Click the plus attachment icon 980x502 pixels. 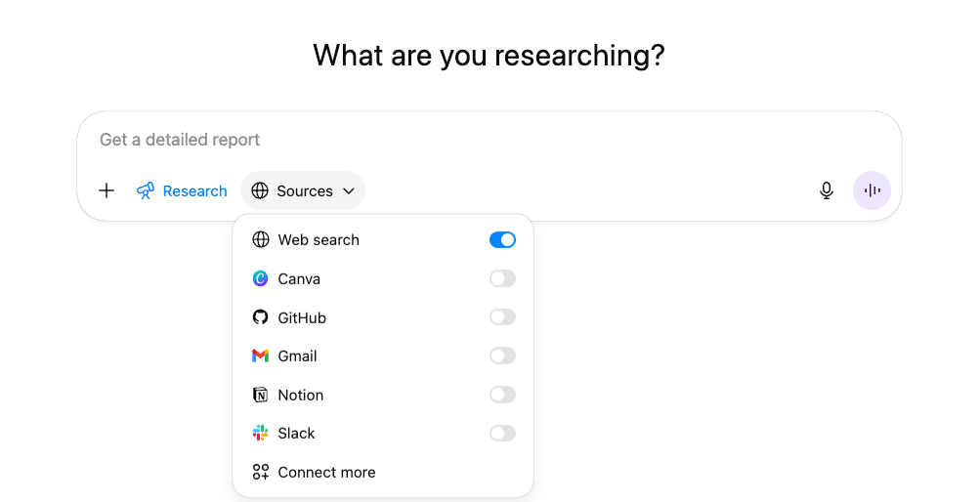point(107,190)
